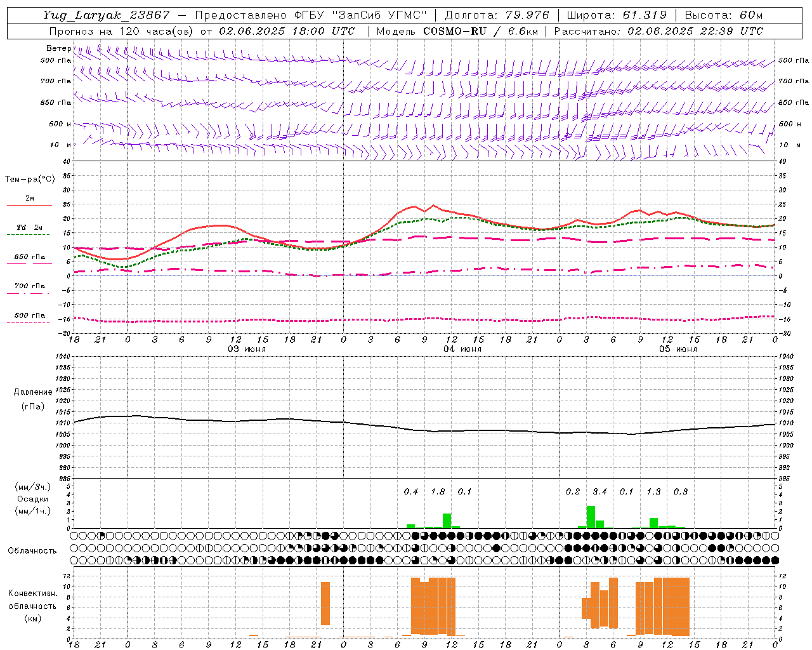
Task: Click the "Долгота: 79.976" header field
Action: 497,15
